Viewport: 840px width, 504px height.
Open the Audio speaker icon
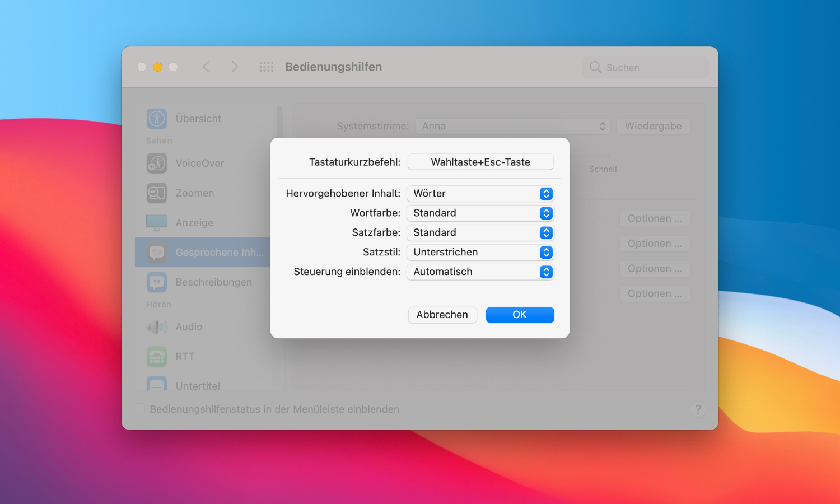pyautogui.click(x=157, y=327)
